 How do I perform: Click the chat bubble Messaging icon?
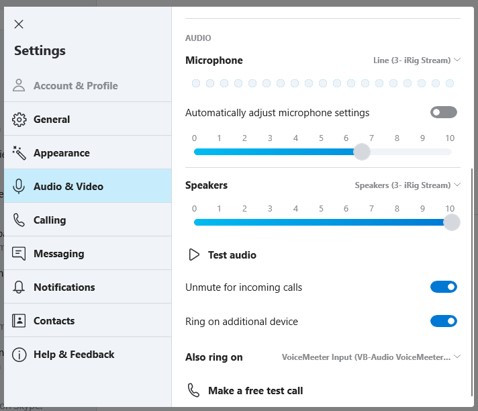(19, 254)
